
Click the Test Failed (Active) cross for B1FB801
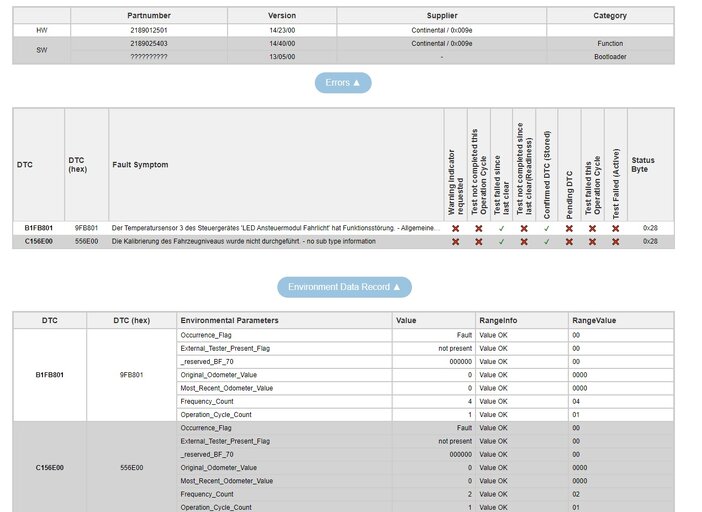616,228
